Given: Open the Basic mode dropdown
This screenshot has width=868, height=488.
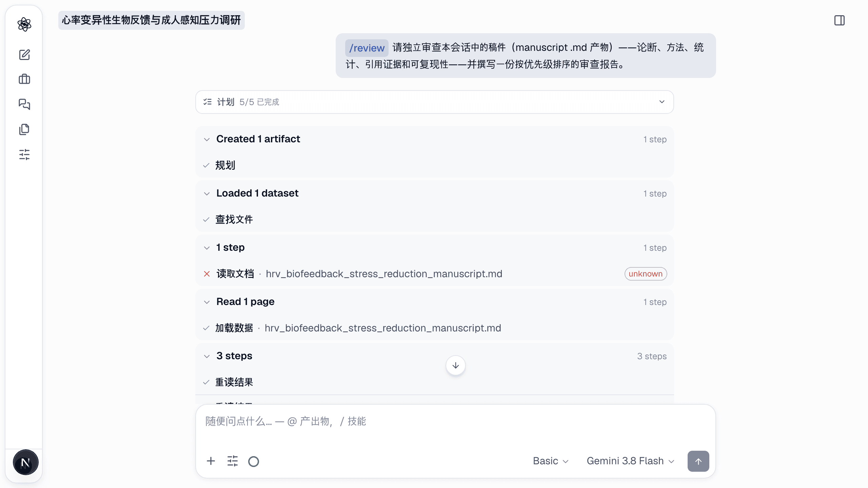Looking at the screenshot, I should 551,461.
